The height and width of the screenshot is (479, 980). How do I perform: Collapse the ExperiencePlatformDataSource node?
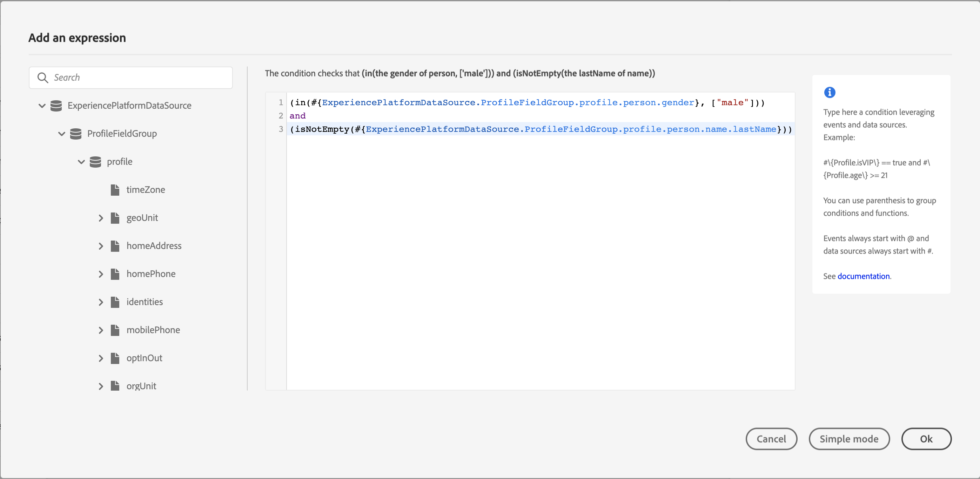click(41, 105)
